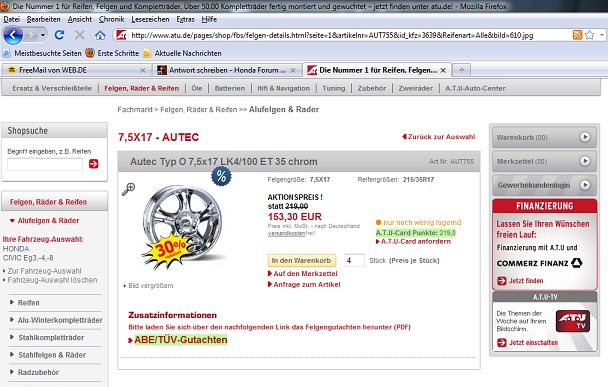The width and height of the screenshot is (608, 387).
Task: Open the Bearbeiten menu
Action: tap(43, 19)
